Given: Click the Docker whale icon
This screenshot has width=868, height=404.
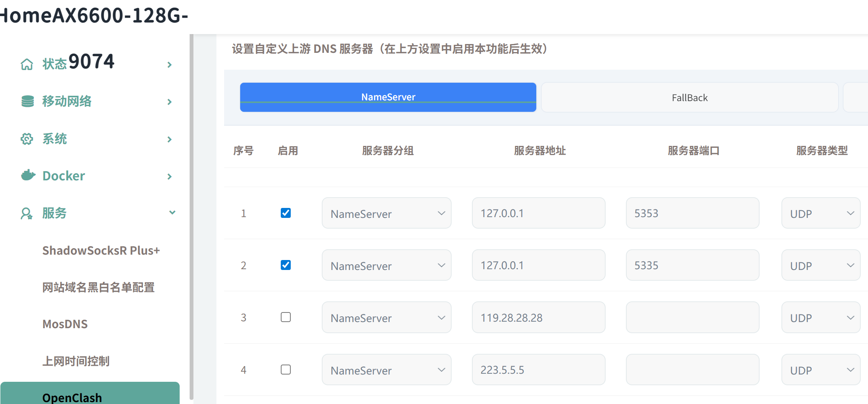Looking at the screenshot, I should point(28,175).
